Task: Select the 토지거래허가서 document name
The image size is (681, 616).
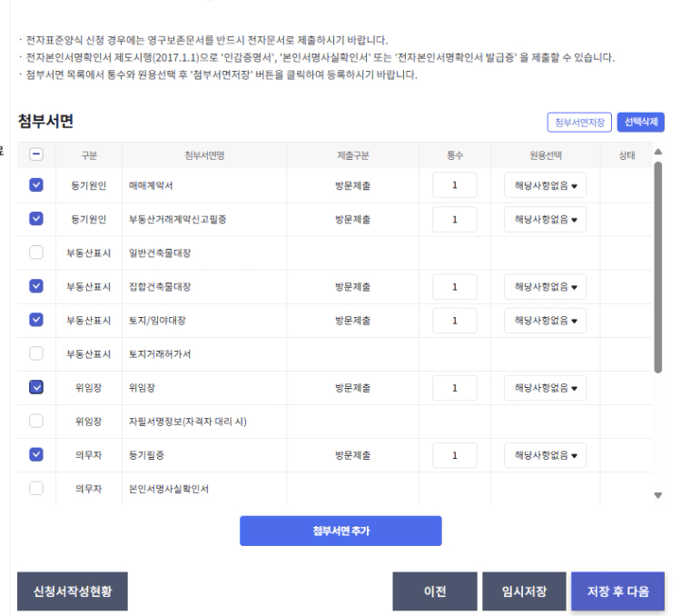Action: [160, 354]
